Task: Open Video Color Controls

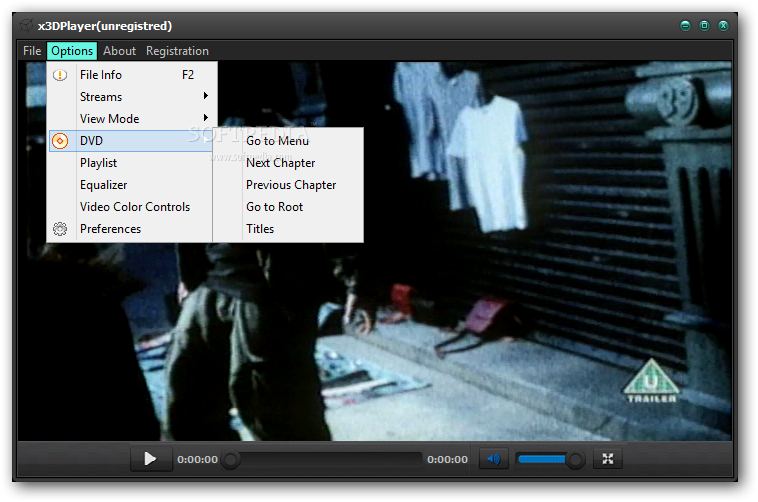Action: click(x=131, y=207)
